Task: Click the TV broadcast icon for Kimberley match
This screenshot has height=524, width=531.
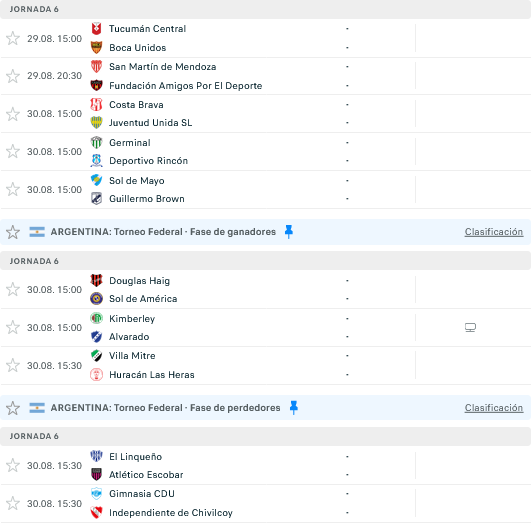Action: click(470, 328)
